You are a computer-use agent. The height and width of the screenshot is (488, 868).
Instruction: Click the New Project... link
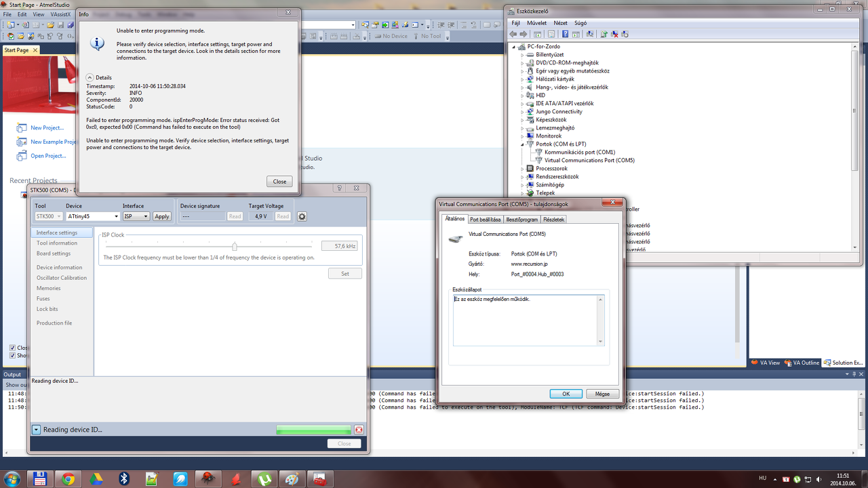[x=47, y=127]
